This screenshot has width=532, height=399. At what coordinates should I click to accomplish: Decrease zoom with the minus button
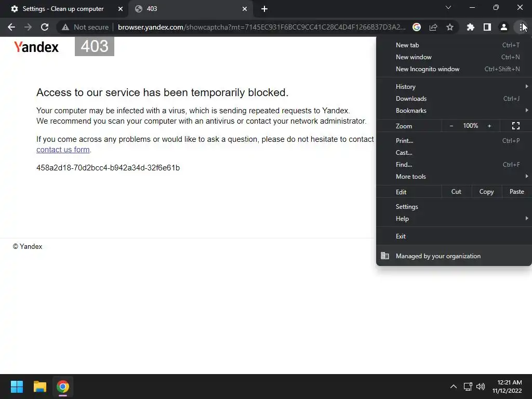[451, 126]
